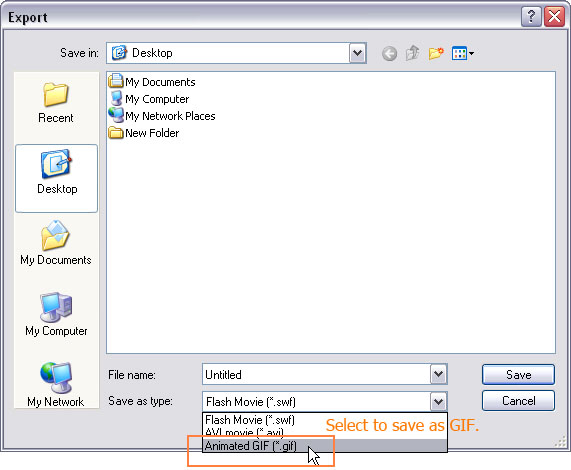Go to My Documents in the sidebar
This screenshot has width=571, height=470.
[56, 243]
